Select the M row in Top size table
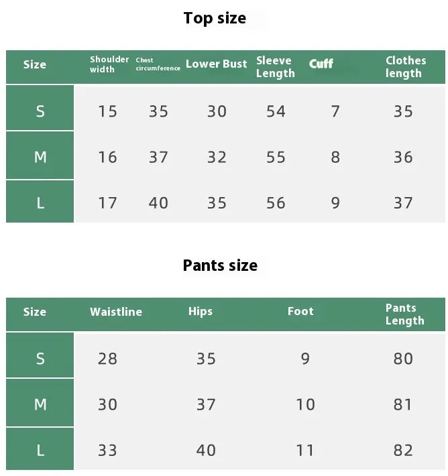 pos(40,158)
